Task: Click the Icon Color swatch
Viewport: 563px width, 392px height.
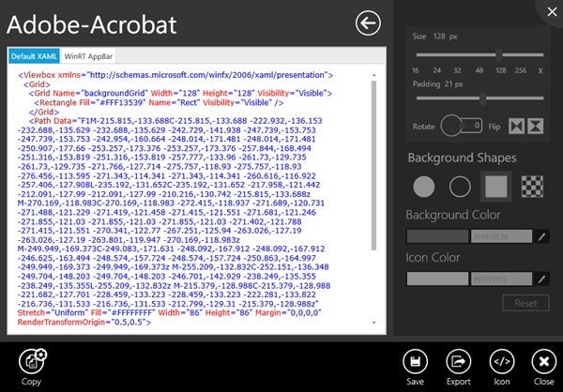Action: (437, 279)
